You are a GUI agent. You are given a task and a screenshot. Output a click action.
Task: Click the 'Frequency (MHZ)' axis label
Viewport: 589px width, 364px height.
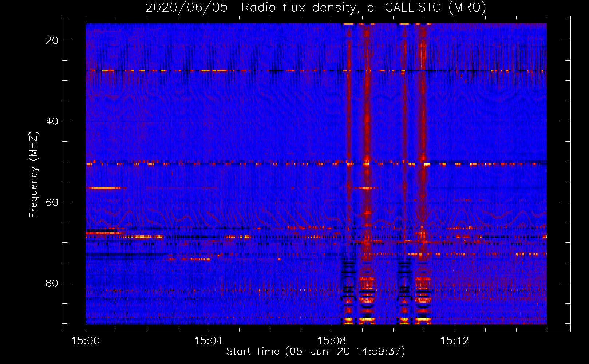[33, 175]
